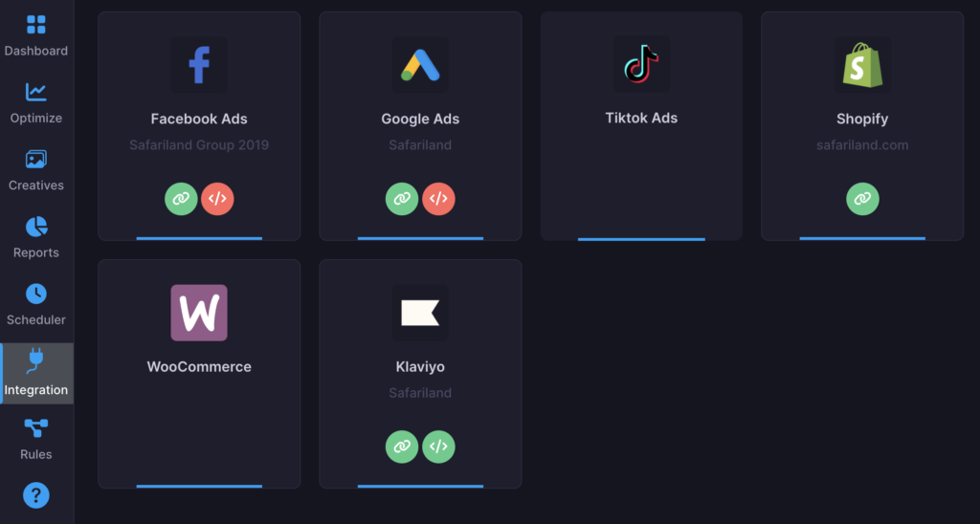Click the TikTok logo icon
Viewport: 980px width, 524px height.
tap(641, 64)
